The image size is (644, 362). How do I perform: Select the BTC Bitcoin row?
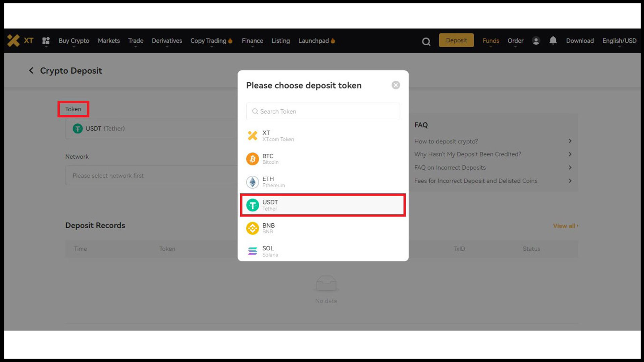(x=323, y=159)
